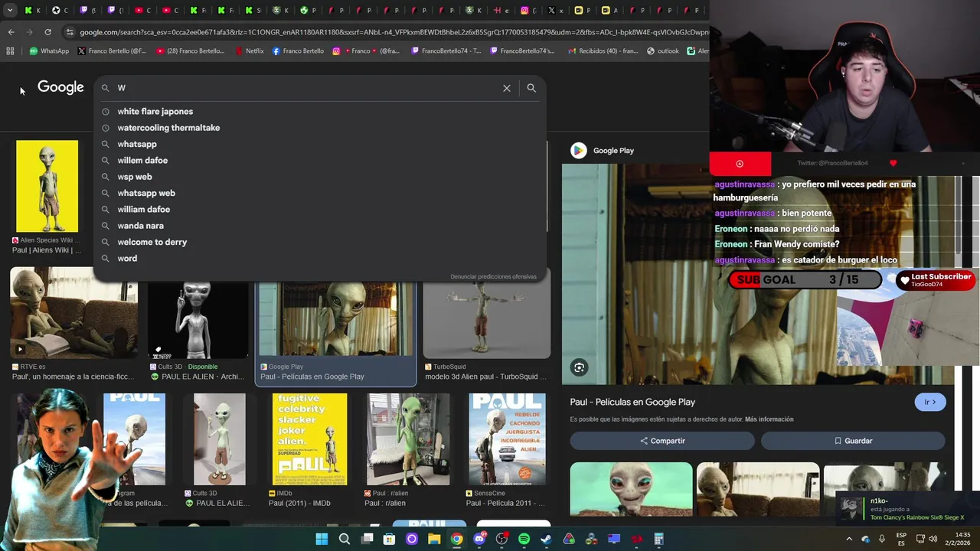Open the yellow IMDb Paul (2011) poster thumbnail
This screenshot has width=980, height=551.
pyautogui.click(x=309, y=439)
